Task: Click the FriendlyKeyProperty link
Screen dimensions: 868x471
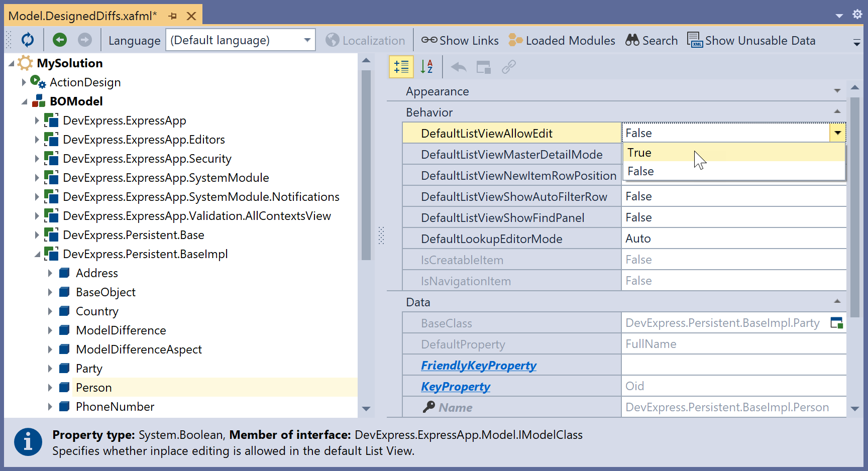Action: 478,366
